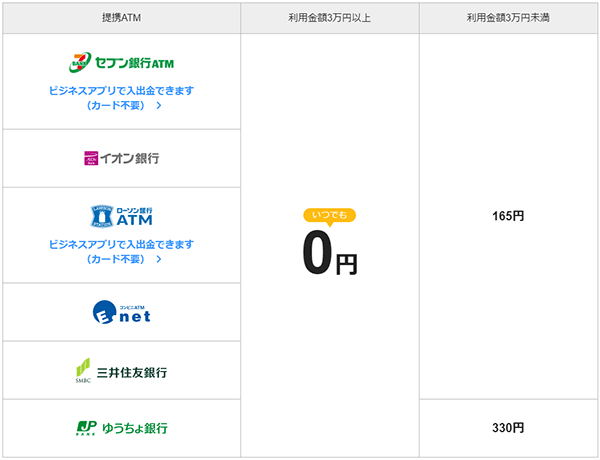600x460 pixels.
Task: Click the 提携ATM column header
Action: click(x=121, y=18)
